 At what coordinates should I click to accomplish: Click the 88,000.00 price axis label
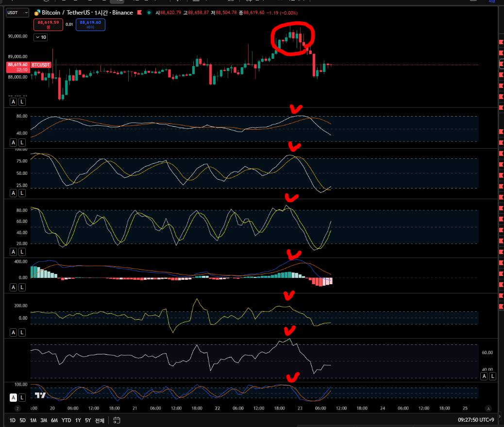coord(17,77)
